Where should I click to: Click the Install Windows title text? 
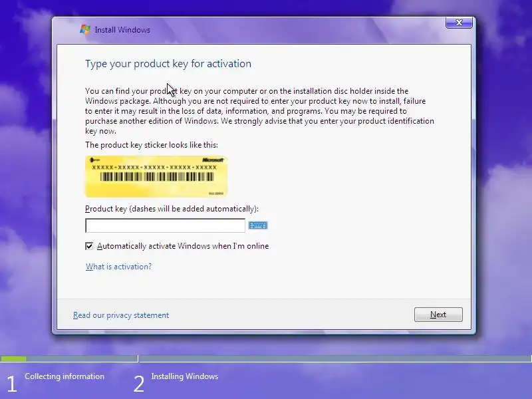click(122, 30)
